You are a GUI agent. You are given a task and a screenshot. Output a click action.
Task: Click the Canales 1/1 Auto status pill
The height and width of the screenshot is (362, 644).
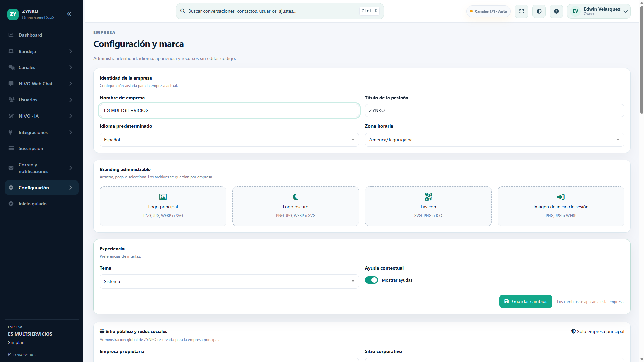489,11
